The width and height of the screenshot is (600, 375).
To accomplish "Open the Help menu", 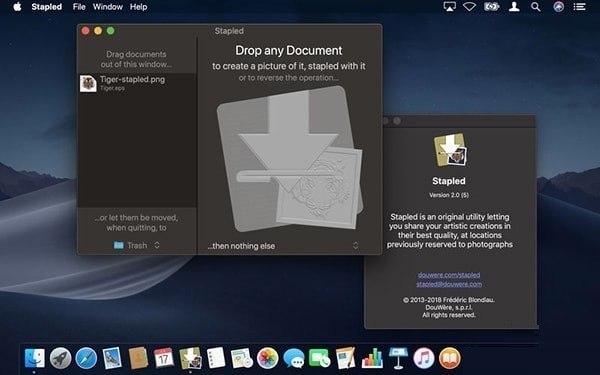I will [138, 7].
